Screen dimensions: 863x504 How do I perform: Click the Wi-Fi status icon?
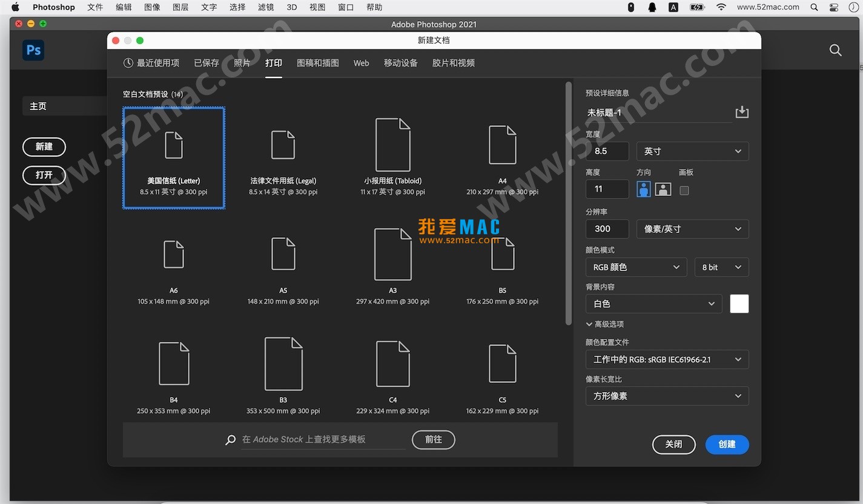pos(721,7)
